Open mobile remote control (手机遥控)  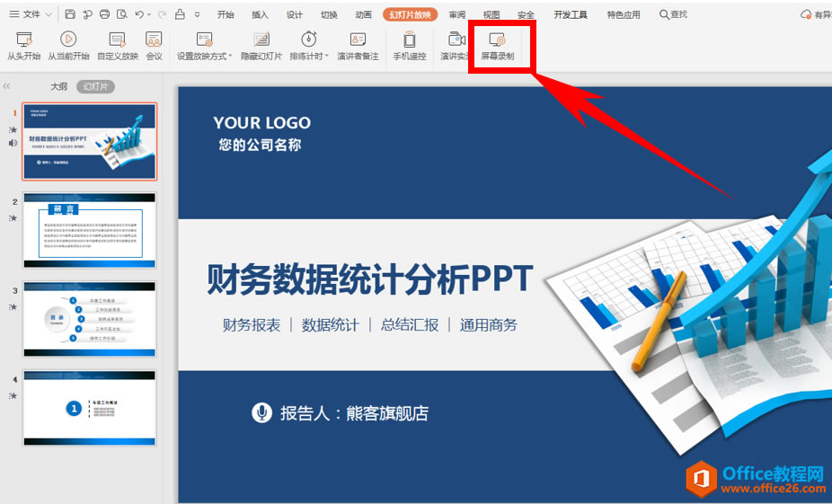pos(409,45)
